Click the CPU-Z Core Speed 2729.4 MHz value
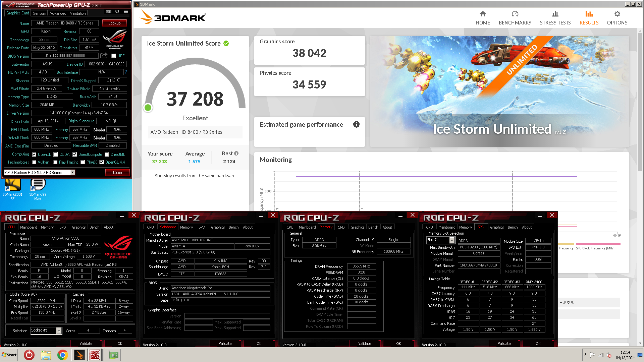The height and width of the screenshot is (362, 644). click(47, 301)
